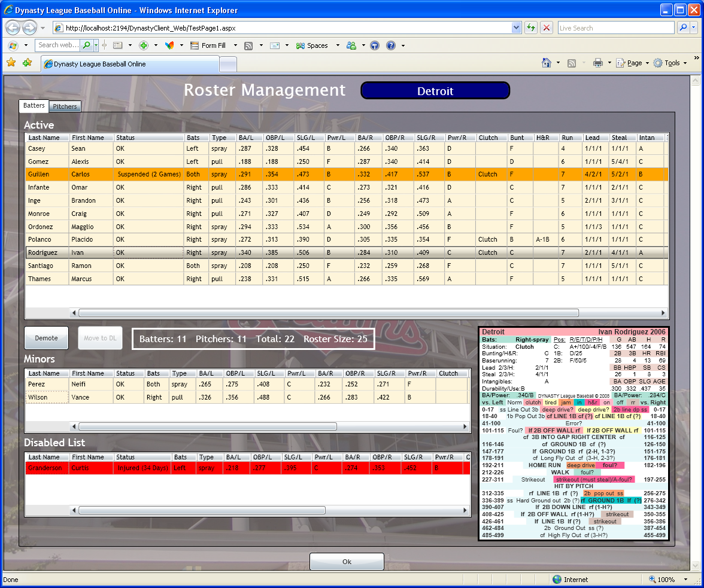
Task: Click the red Stop loading icon
Action: [546, 28]
